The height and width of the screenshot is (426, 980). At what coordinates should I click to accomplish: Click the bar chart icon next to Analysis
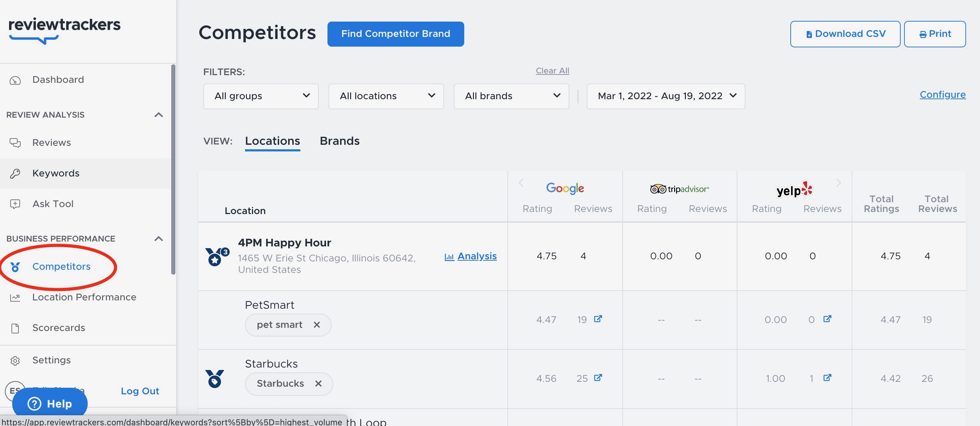click(449, 257)
